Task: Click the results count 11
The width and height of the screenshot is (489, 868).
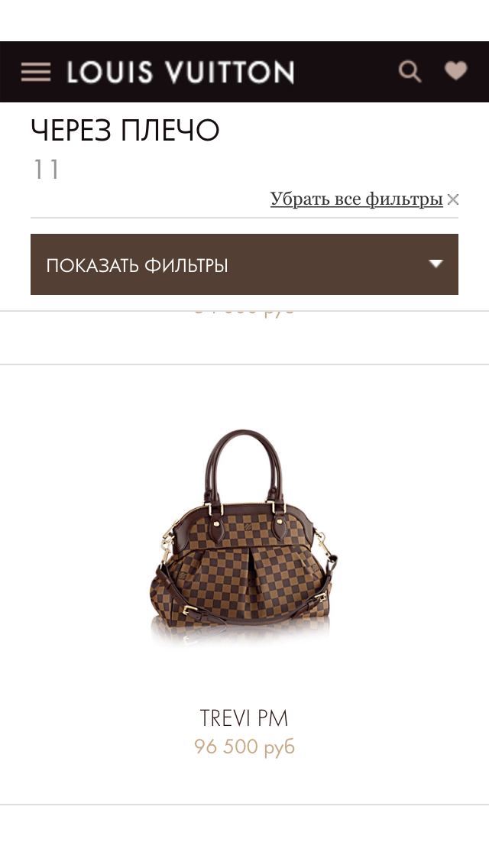Action: [46, 170]
